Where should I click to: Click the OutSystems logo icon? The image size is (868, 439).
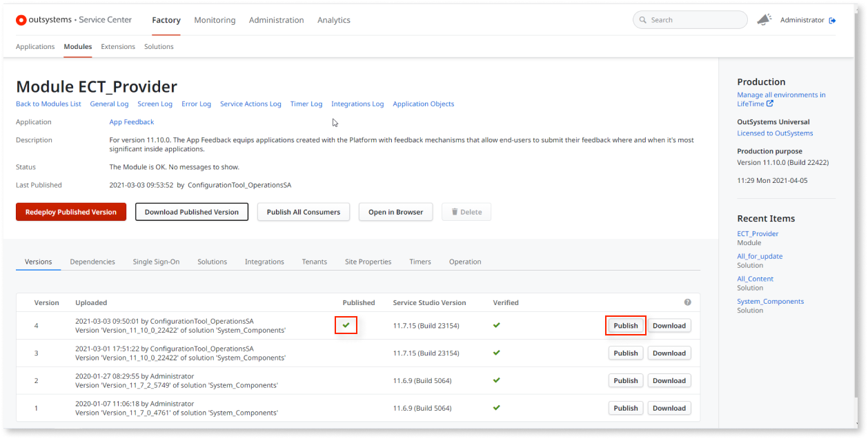(x=21, y=20)
